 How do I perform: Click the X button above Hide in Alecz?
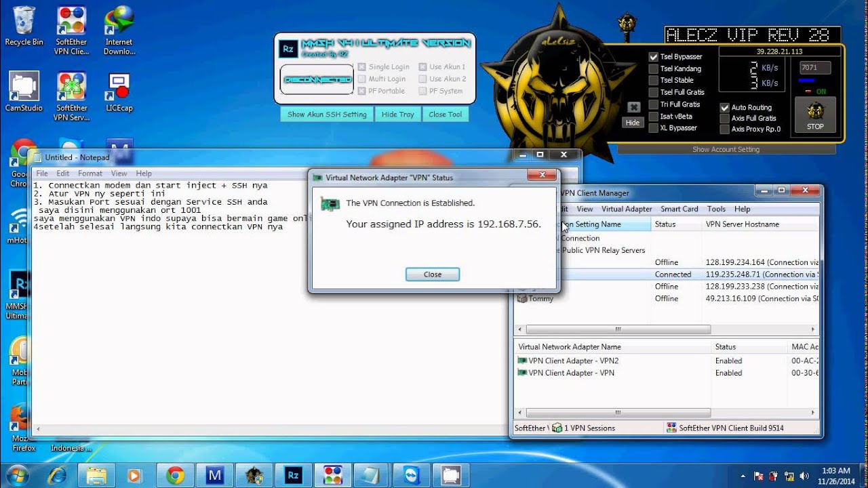click(x=633, y=107)
